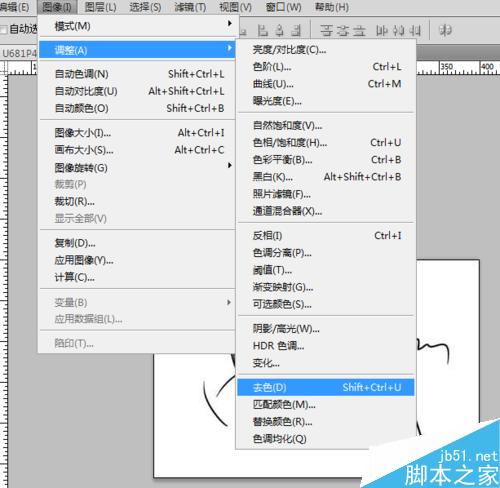
Task: Click the distribute vertical centers icon
Action: tap(343, 31)
